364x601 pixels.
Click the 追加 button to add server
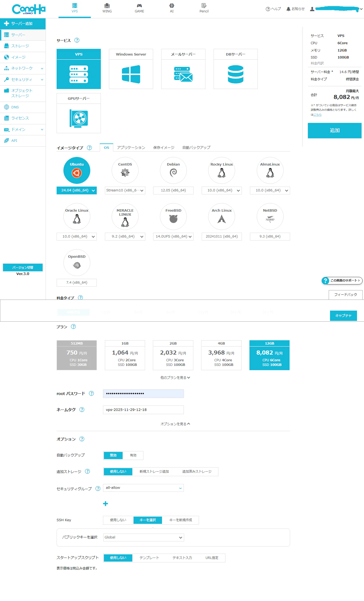335,130
